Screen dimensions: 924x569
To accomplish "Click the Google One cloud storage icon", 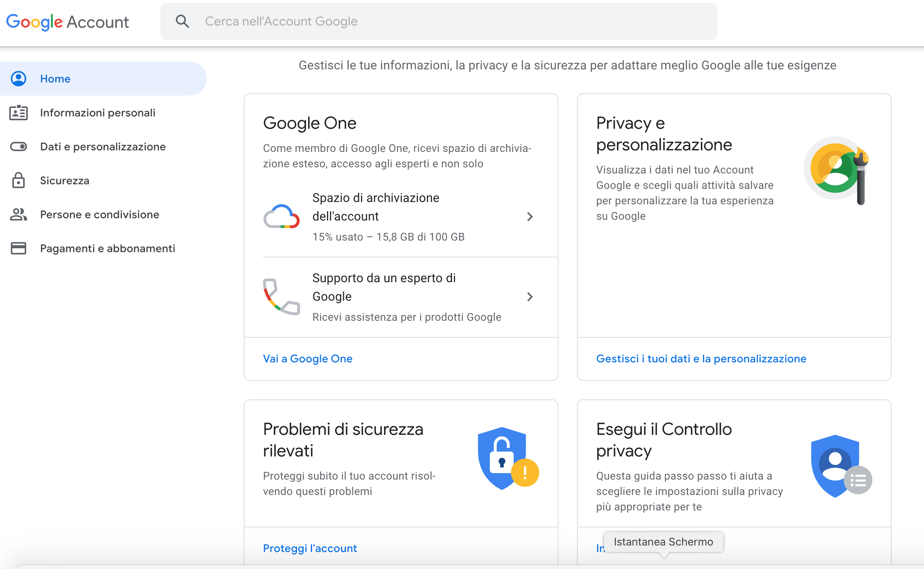I will click(282, 216).
